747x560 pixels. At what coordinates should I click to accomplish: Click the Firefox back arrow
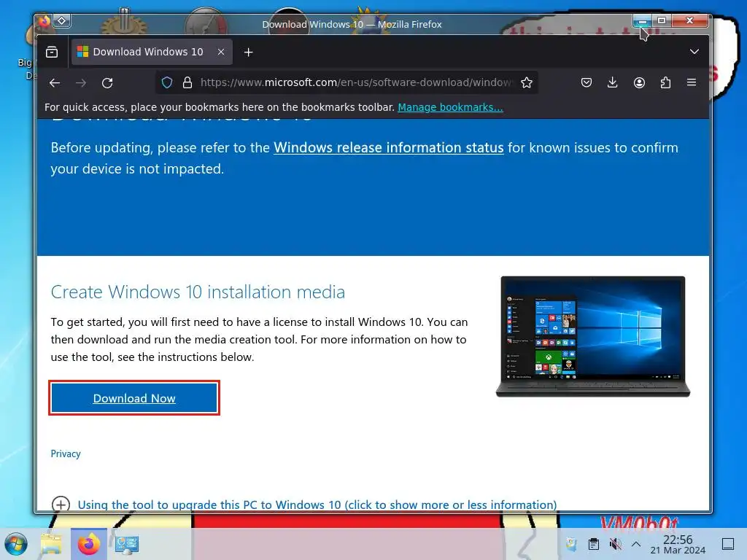pos(55,83)
